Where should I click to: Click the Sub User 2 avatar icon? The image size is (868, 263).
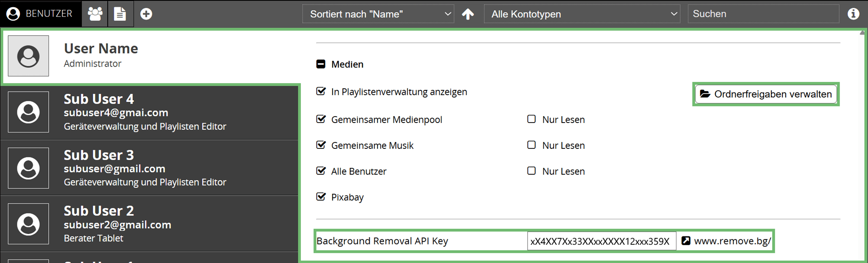coord(28,224)
